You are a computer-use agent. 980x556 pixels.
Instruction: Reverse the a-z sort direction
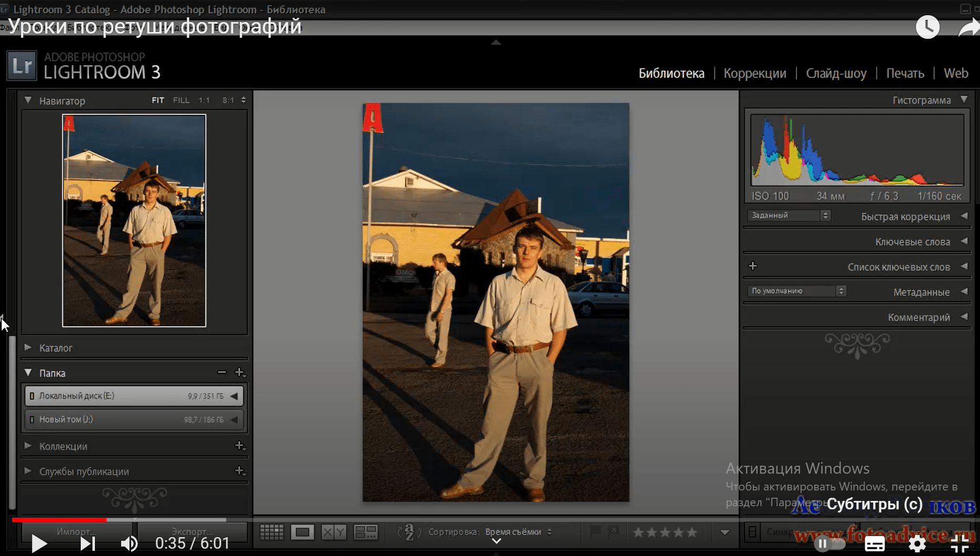point(409,532)
